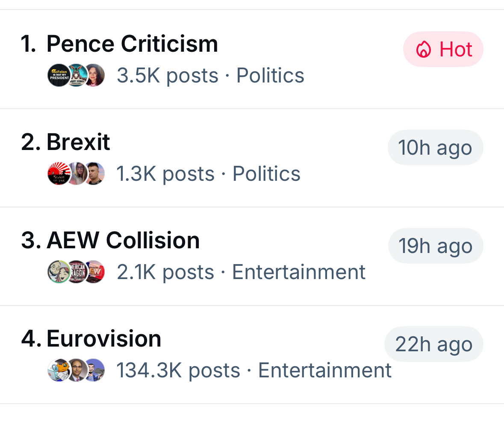
Task: Click the "19h ago" badge on AEW Collision
Action: pyautogui.click(x=435, y=246)
